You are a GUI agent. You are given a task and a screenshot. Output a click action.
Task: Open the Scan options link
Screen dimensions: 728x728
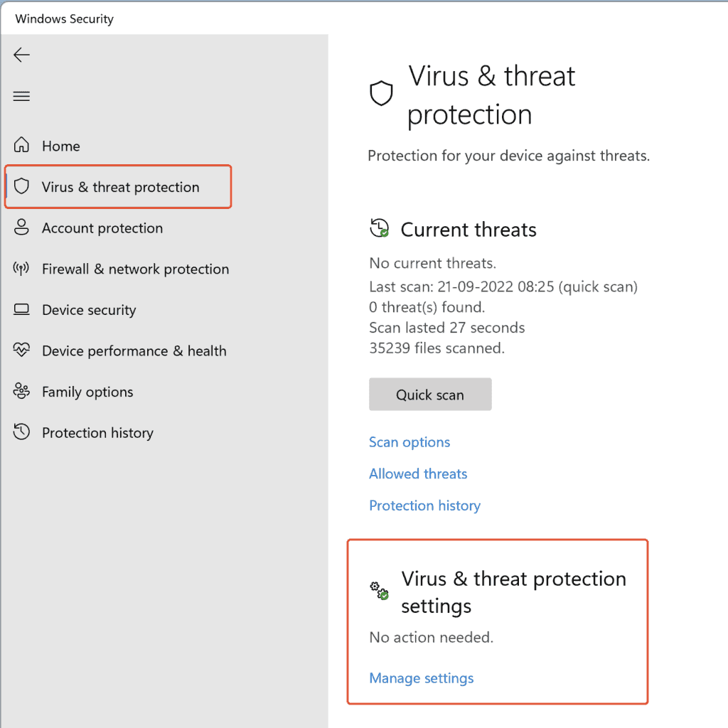click(409, 442)
